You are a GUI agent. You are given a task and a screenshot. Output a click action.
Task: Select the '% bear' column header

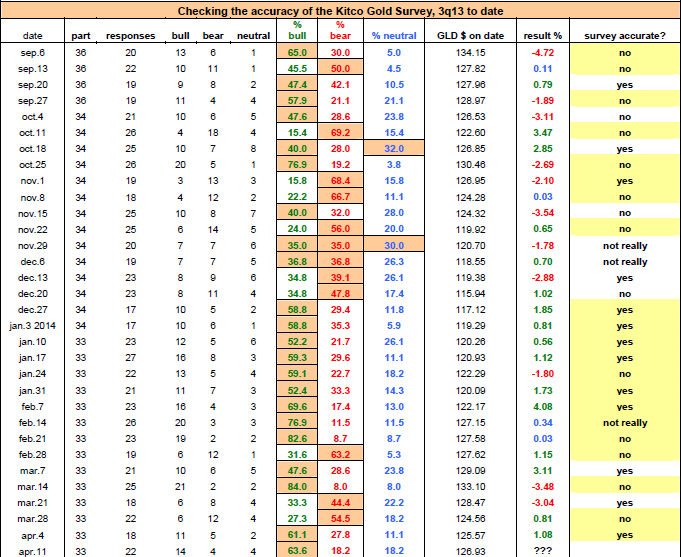(340, 30)
